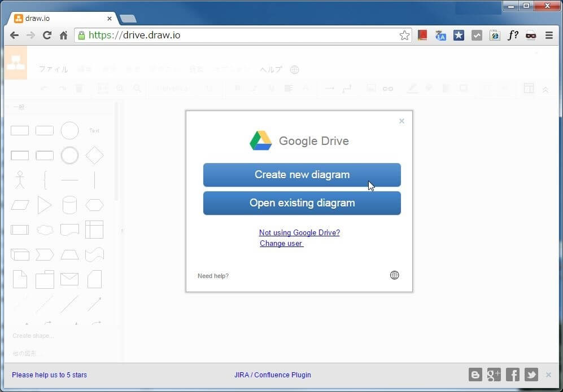Close the Google Drive dialog with the X
Viewport: 563px width, 392px height.
coord(401,121)
